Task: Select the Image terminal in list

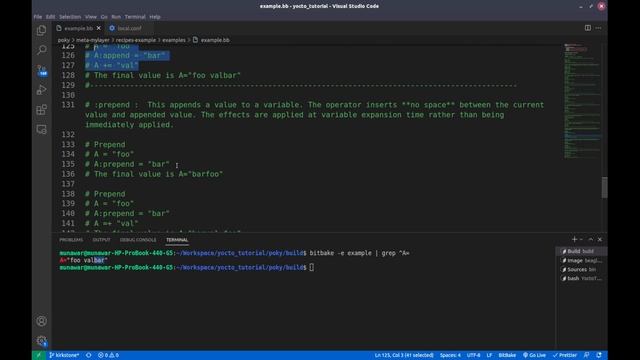Action: tap(581, 260)
